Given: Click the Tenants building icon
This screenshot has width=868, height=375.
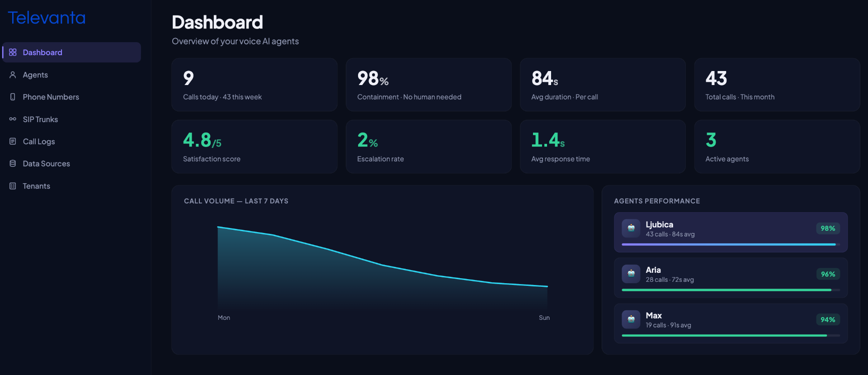Looking at the screenshot, I should [x=13, y=186].
